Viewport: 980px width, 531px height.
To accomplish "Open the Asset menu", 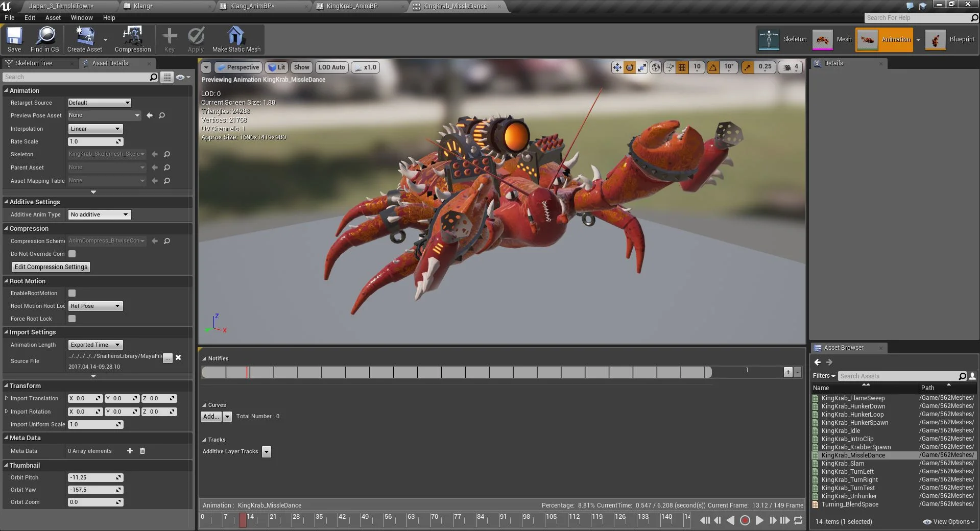I will coord(53,17).
